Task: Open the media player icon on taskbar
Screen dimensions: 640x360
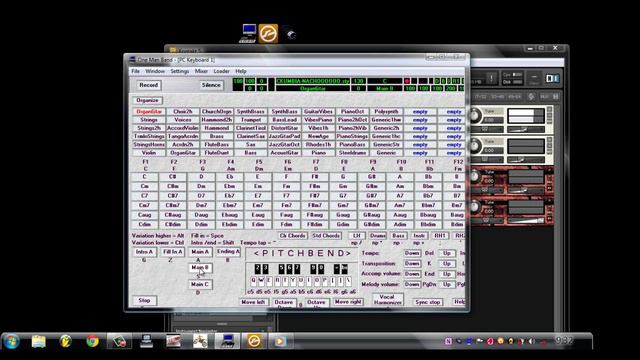Action: pos(280,341)
